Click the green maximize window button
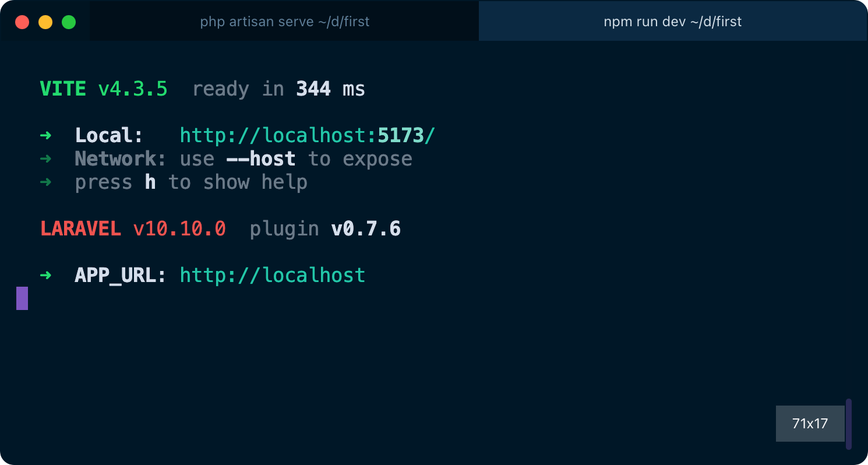This screenshot has width=868, height=465. pyautogui.click(x=69, y=22)
